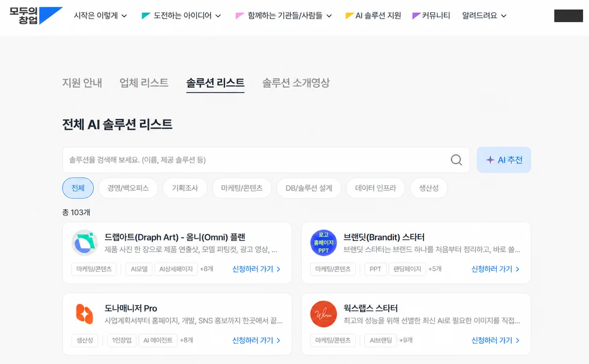
Task: Click the search magnifier icon
Action: 456,160
